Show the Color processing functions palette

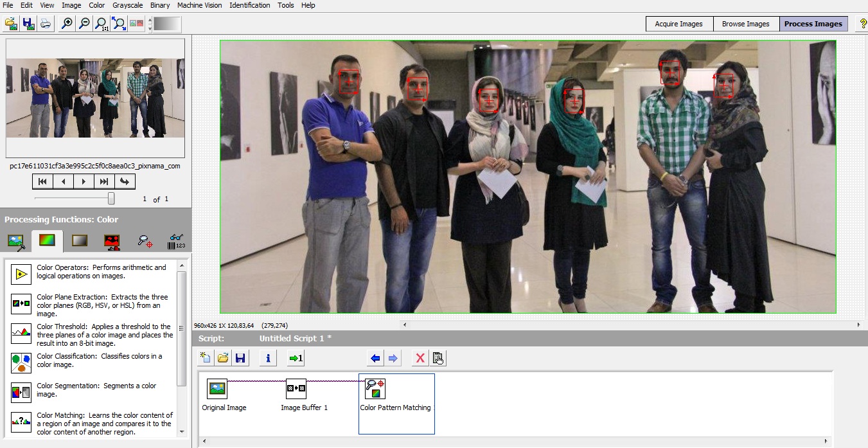click(48, 241)
